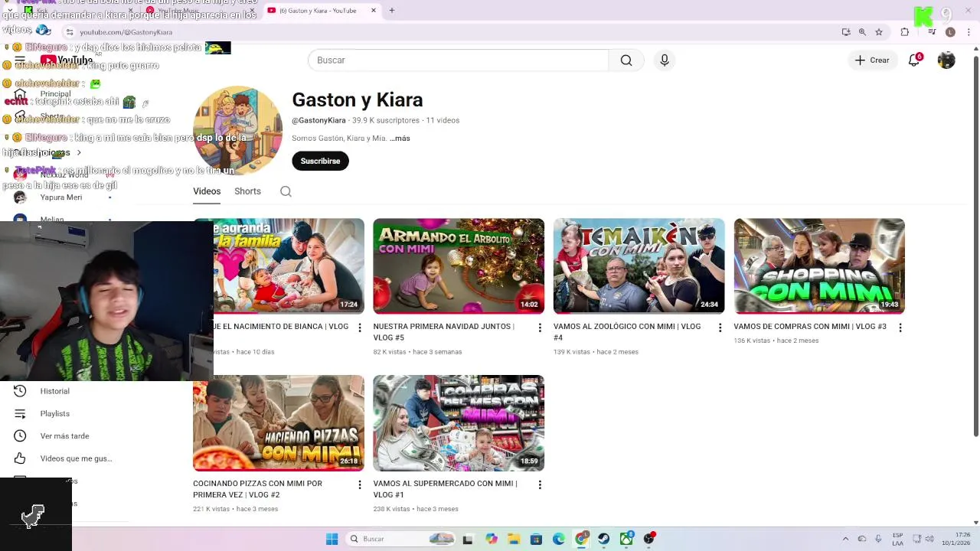This screenshot has width=980, height=551.
Task: Open Chrome three-dot menu
Action: point(969,32)
